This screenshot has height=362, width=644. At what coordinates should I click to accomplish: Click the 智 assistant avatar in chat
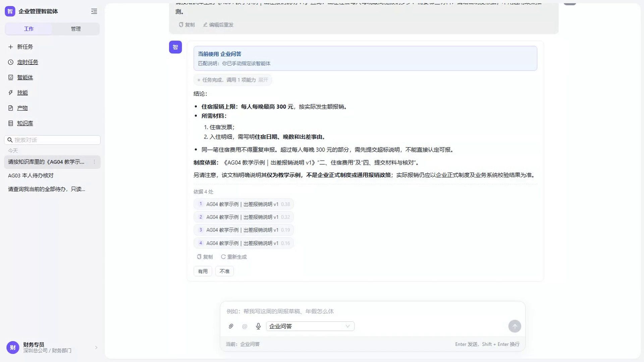175,47
